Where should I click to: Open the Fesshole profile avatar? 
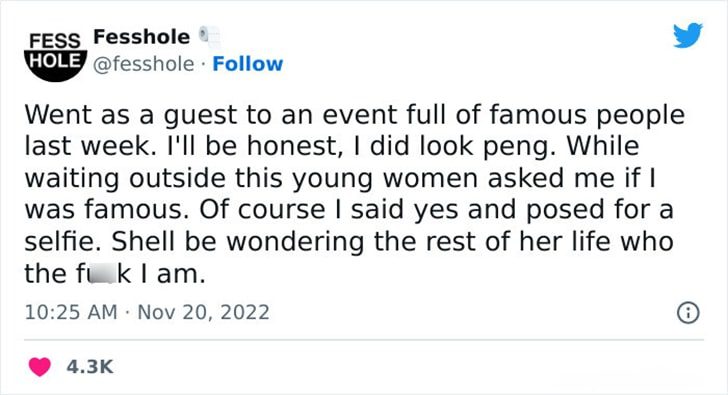[55, 56]
